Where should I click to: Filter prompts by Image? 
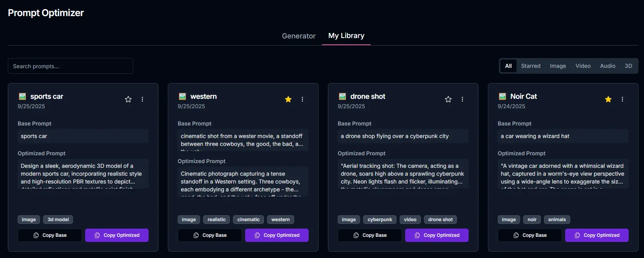tap(558, 66)
